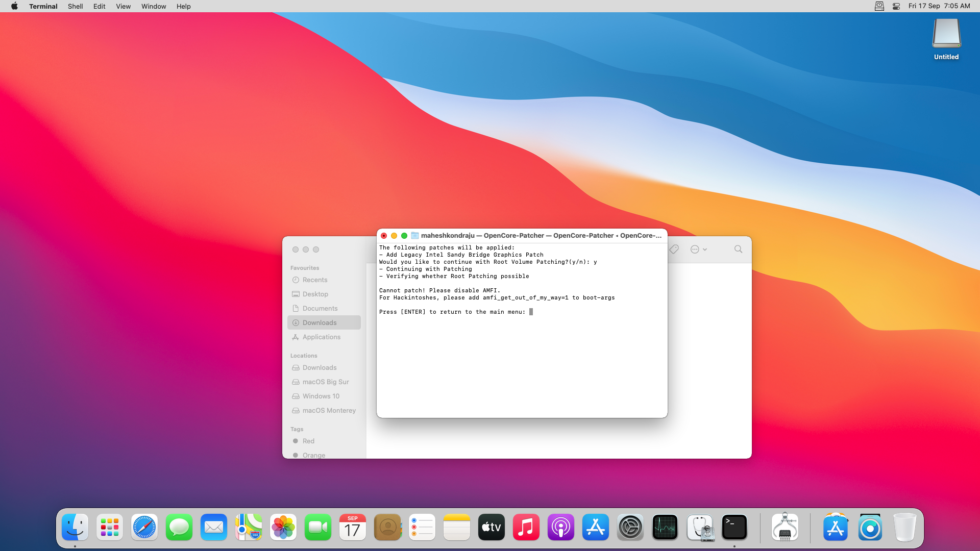Open System Information chip icon in Dock

tap(785, 528)
